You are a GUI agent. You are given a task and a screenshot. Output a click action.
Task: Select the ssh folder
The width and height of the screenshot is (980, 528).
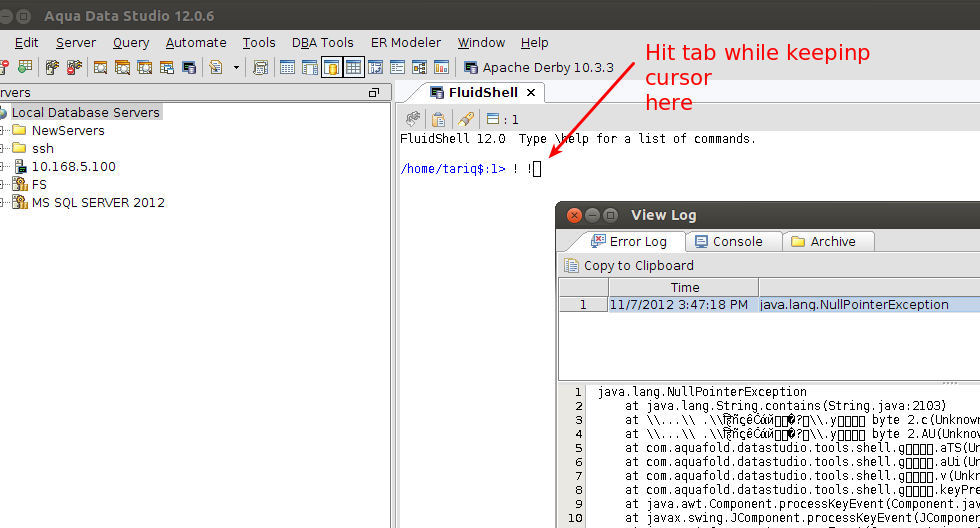42,149
